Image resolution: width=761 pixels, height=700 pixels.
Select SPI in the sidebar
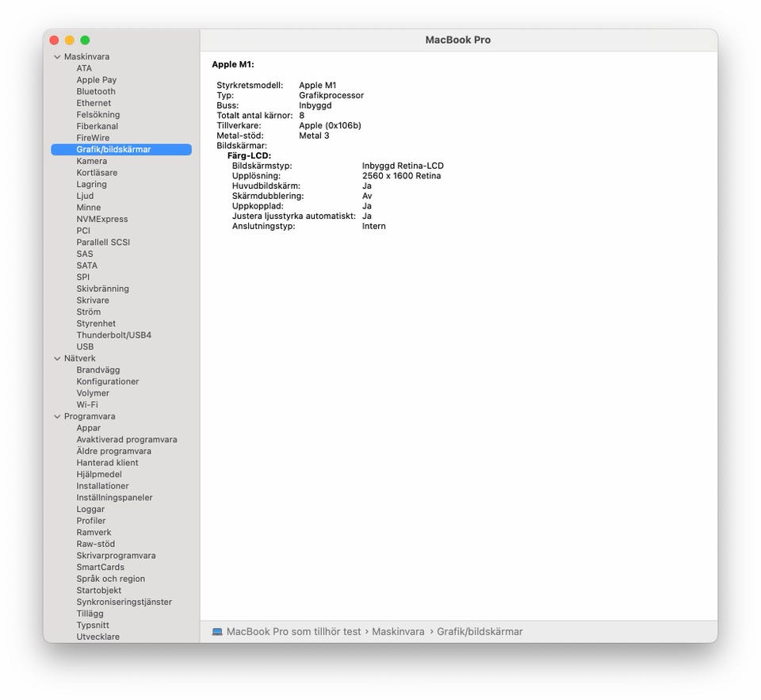pyautogui.click(x=83, y=277)
